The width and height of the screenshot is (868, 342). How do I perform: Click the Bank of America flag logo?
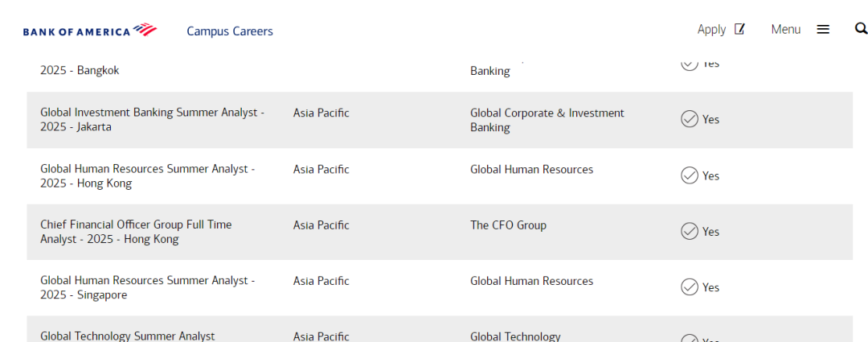[145, 30]
